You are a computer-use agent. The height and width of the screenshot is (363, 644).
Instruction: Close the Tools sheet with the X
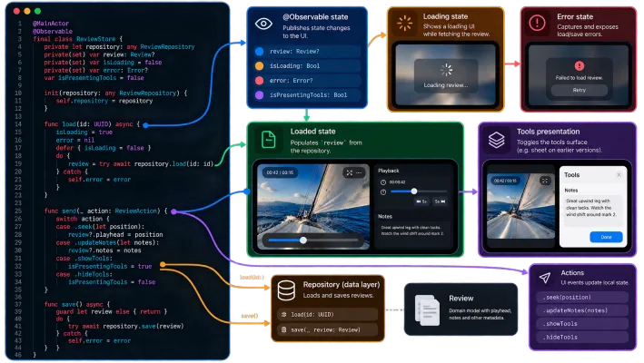pyautogui.click(x=619, y=175)
